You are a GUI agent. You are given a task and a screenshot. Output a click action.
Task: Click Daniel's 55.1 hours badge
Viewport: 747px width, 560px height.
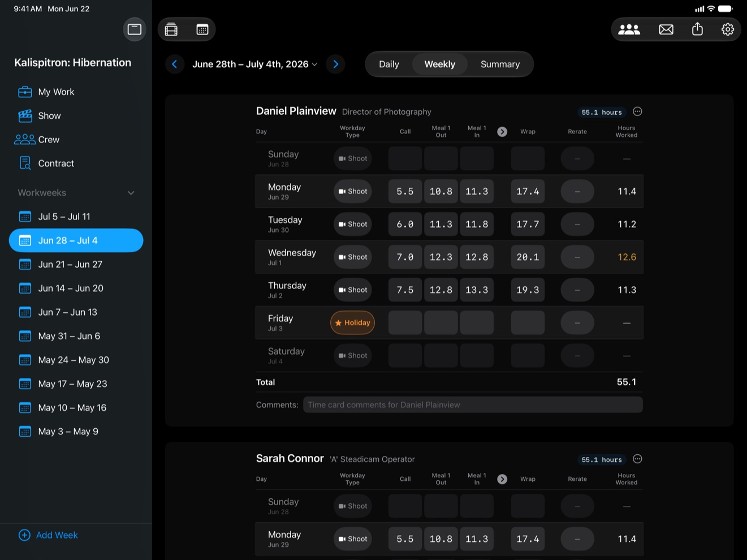[x=602, y=112]
